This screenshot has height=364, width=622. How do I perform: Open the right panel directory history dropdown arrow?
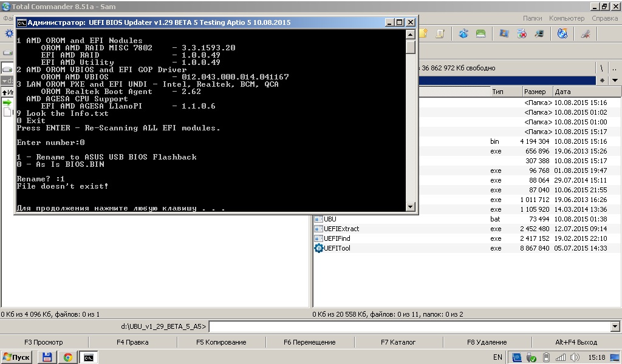coord(615,81)
